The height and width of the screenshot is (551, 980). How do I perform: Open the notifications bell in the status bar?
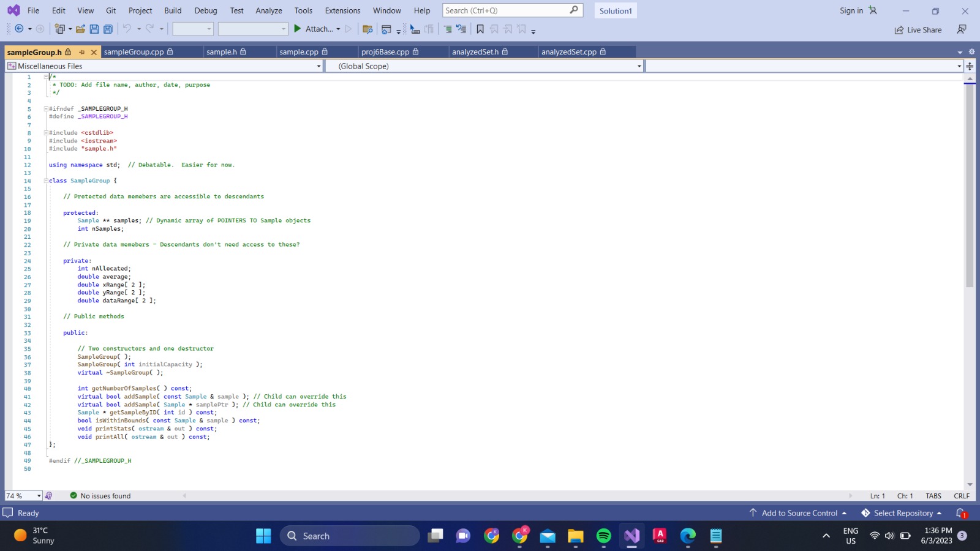coord(961,513)
